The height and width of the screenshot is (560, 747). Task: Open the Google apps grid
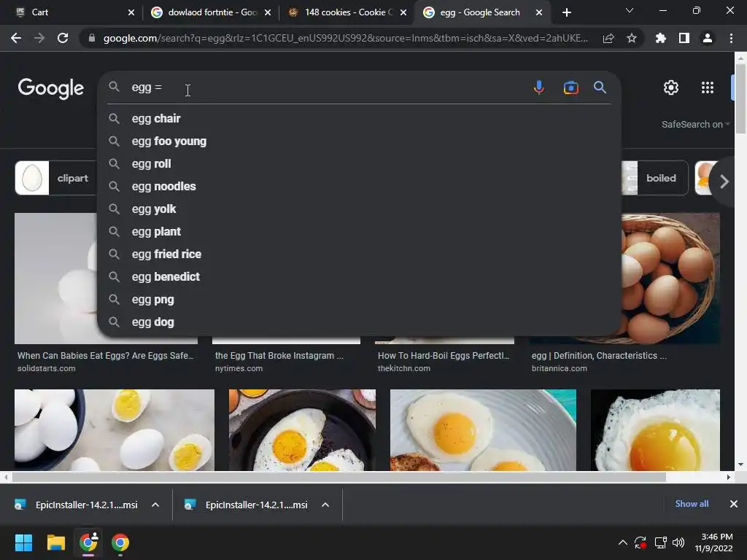(708, 87)
